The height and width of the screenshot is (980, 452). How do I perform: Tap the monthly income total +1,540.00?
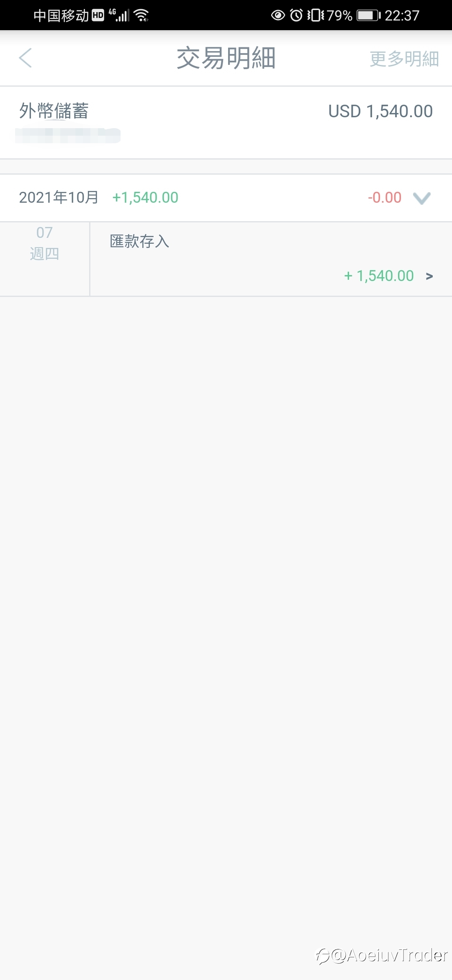(x=145, y=198)
